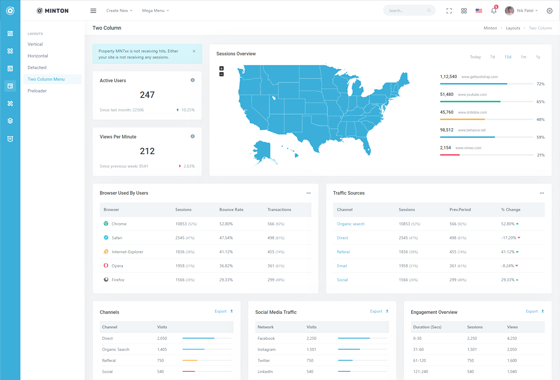560x380 pixels.
Task: Open the Nik Patel user dropdown
Action: click(x=521, y=11)
